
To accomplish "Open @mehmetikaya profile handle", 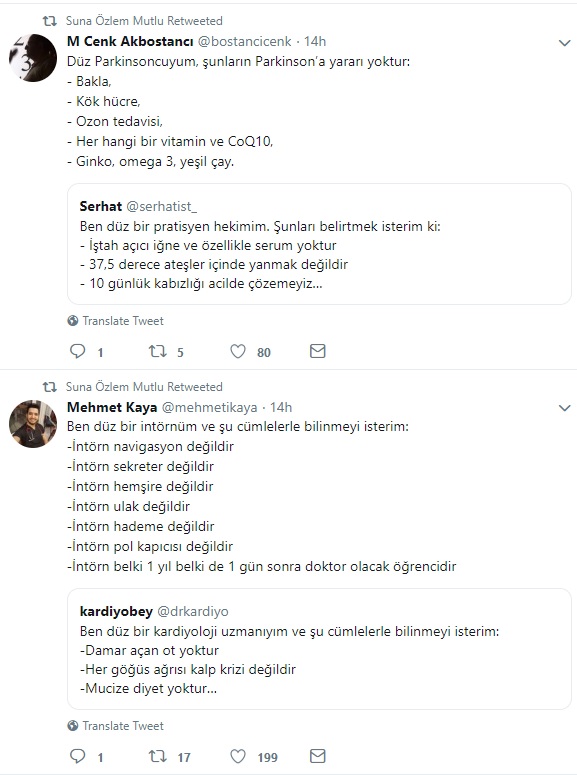I will (210, 407).
